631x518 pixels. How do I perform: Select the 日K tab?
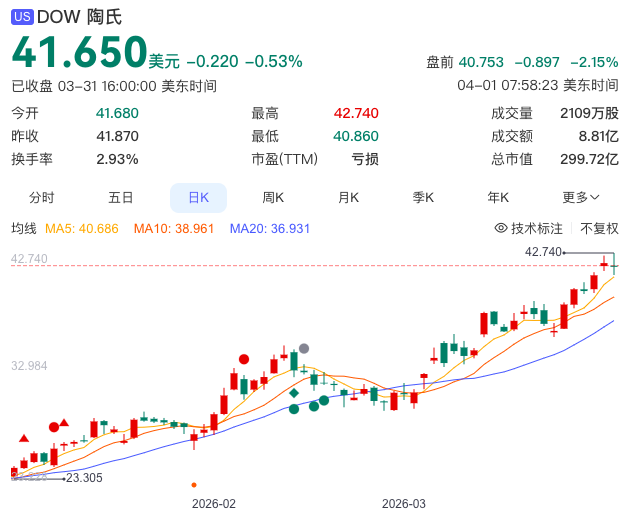click(x=198, y=198)
